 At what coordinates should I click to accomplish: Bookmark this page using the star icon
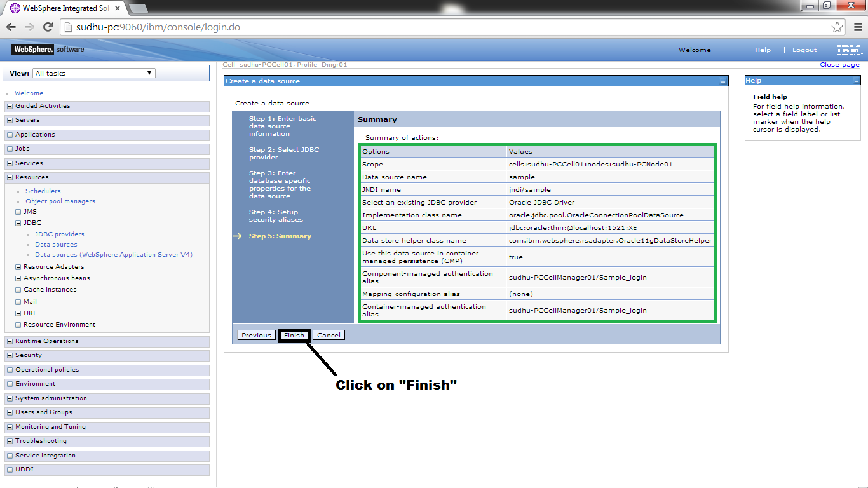point(837,27)
